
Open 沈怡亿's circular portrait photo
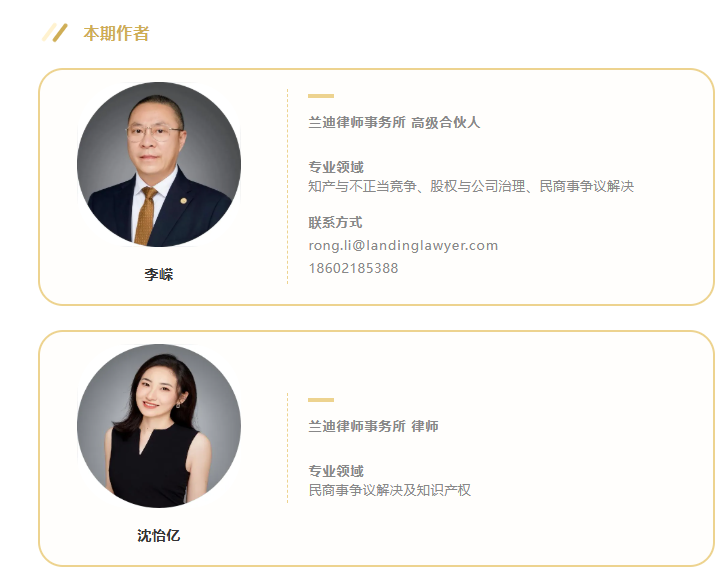(159, 426)
